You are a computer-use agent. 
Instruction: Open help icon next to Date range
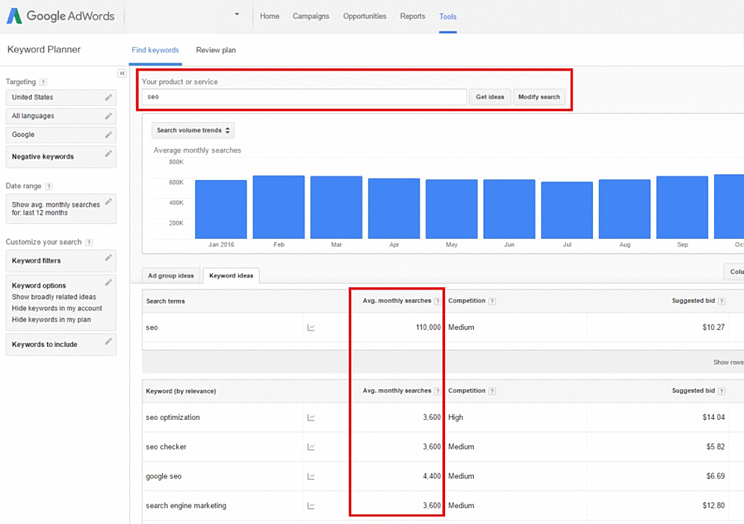tap(49, 186)
